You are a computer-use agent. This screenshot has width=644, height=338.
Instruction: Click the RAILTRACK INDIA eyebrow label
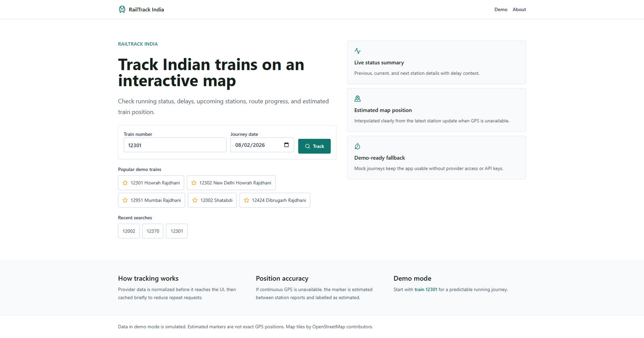coord(138,44)
